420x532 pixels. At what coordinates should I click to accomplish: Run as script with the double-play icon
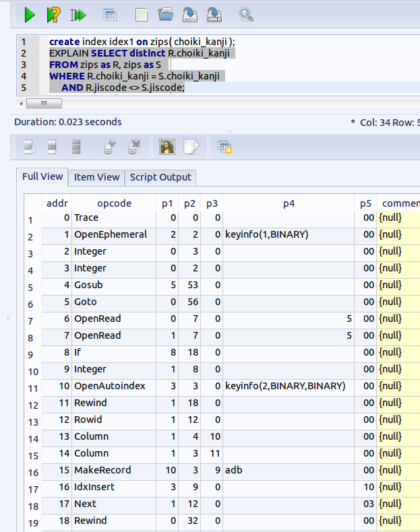(x=78, y=15)
